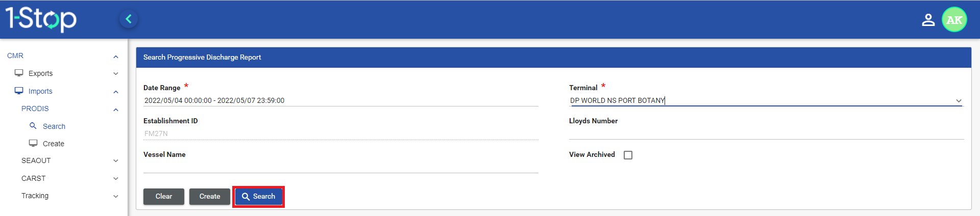Select the PRODIS menu item
Viewport: 980px width, 216px height.
[35, 109]
